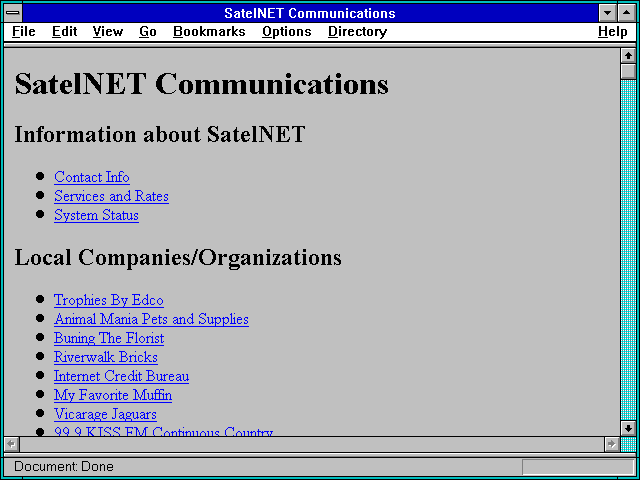Click the vertical scrollbar up arrow
The image size is (640, 480).
coord(628,56)
